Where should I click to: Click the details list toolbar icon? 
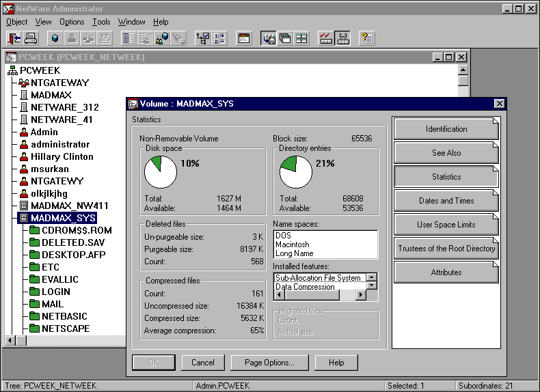point(129,38)
